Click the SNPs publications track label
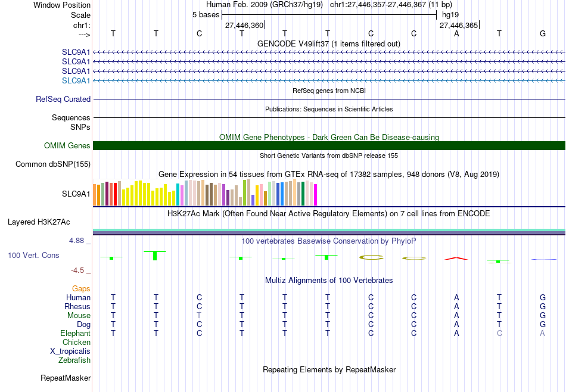Image resolution: width=566 pixels, height=392 pixels. (x=80, y=127)
